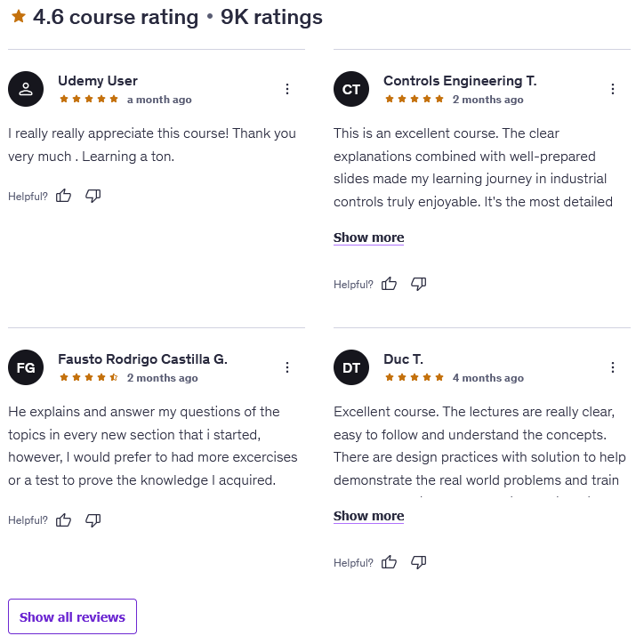This screenshot has width=644, height=644.
Task: Dislike the Udemy User review with thumbs down
Action: point(93,196)
